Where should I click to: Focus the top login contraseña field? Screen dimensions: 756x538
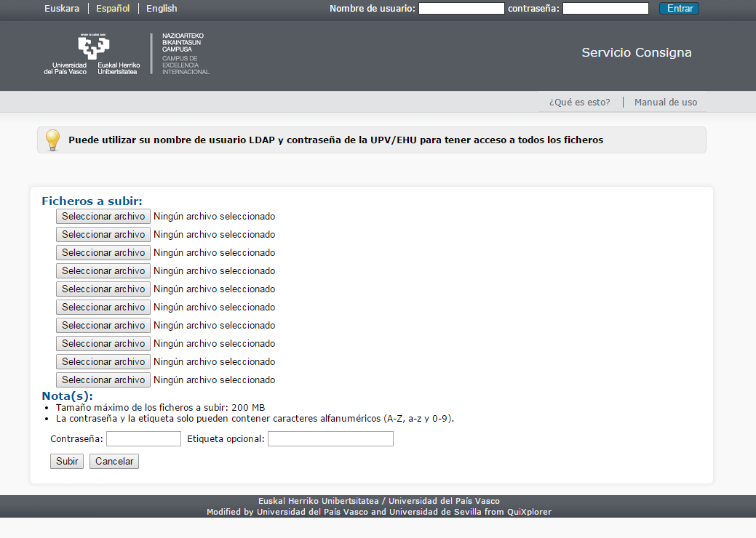tap(605, 9)
